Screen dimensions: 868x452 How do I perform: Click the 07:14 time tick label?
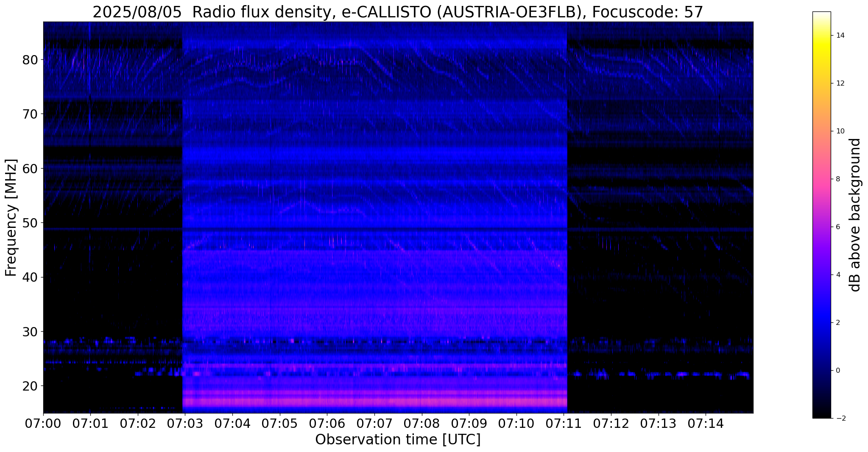tap(706, 424)
